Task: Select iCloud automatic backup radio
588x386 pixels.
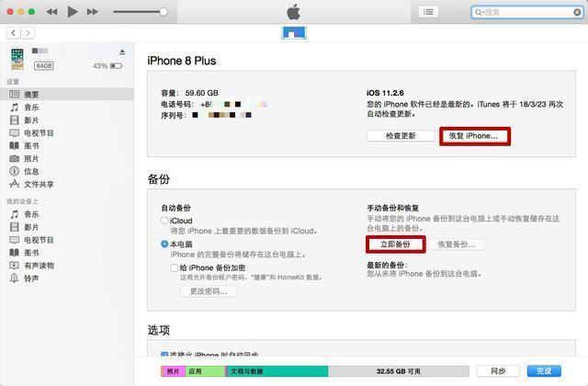Action: point(164,221)
